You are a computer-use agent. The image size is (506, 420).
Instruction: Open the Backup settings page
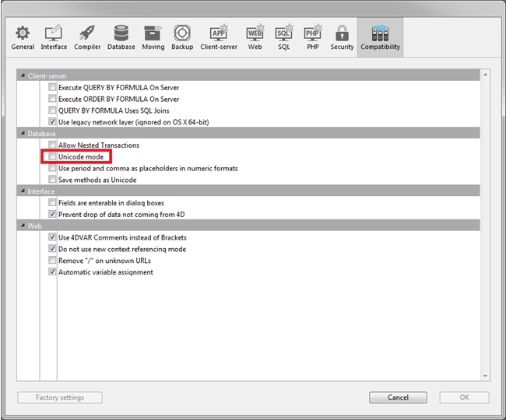[182, 37]
